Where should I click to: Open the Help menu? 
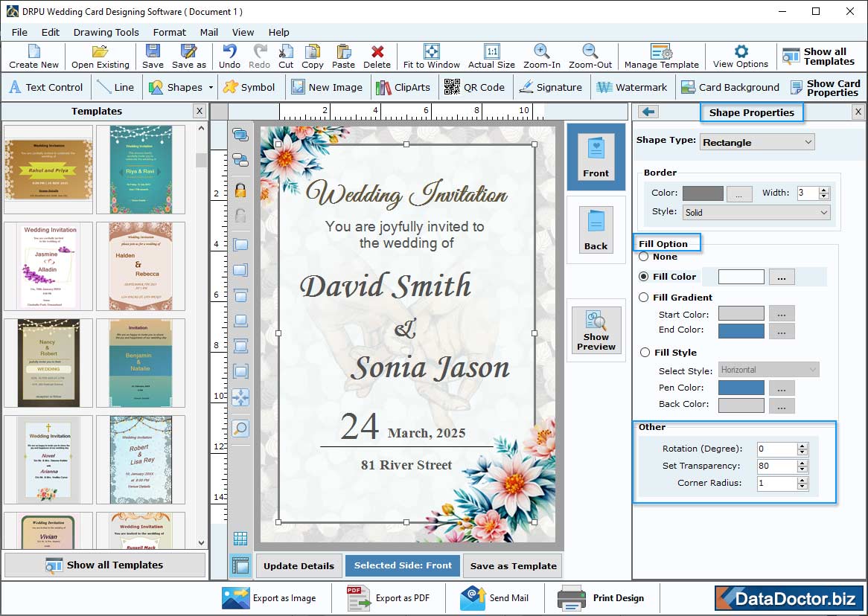pos(278,32)
